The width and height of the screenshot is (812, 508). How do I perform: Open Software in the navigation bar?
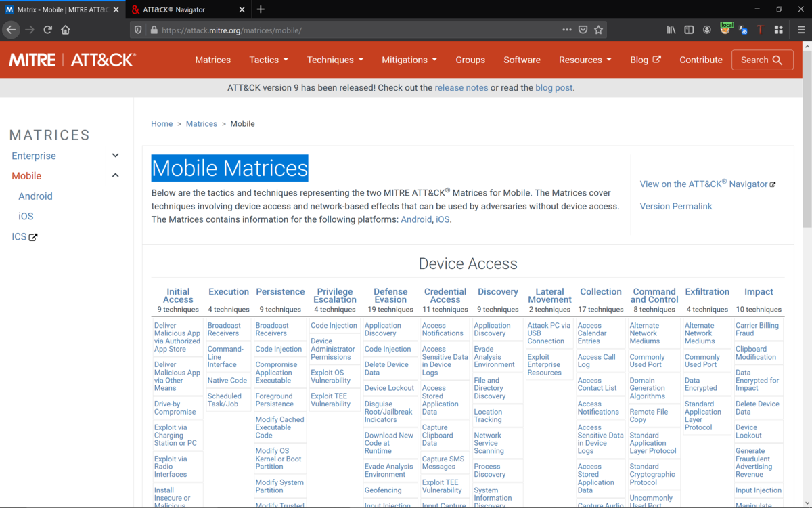click(x=522, y=60)
